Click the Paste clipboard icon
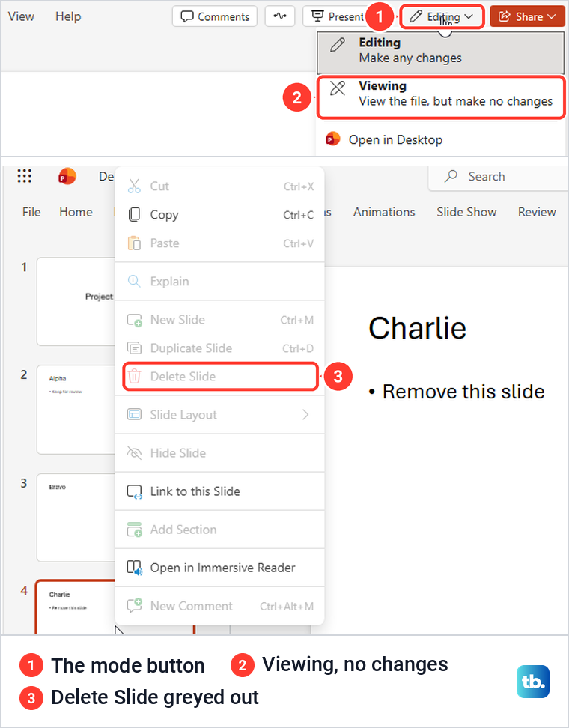The height and width of the screenshot is (728, 569). [134, 243]
